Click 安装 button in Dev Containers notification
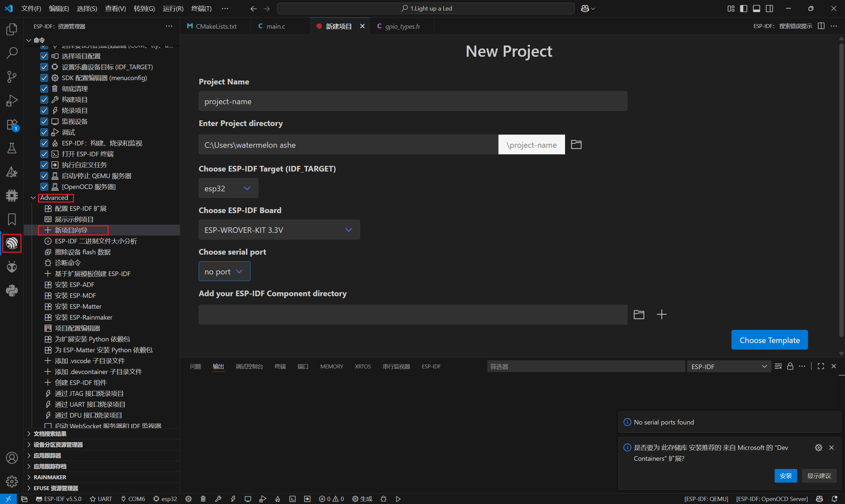The image size is (845, 504). click(785, 476)
